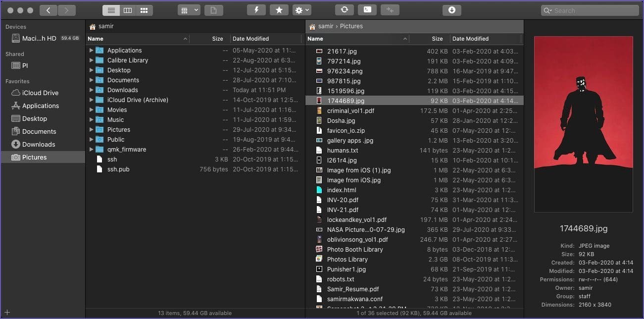The width and height of the screenshot is (644, 319).
Task: Expand the Applications folder in the left pane
Action: coord(91,50)
